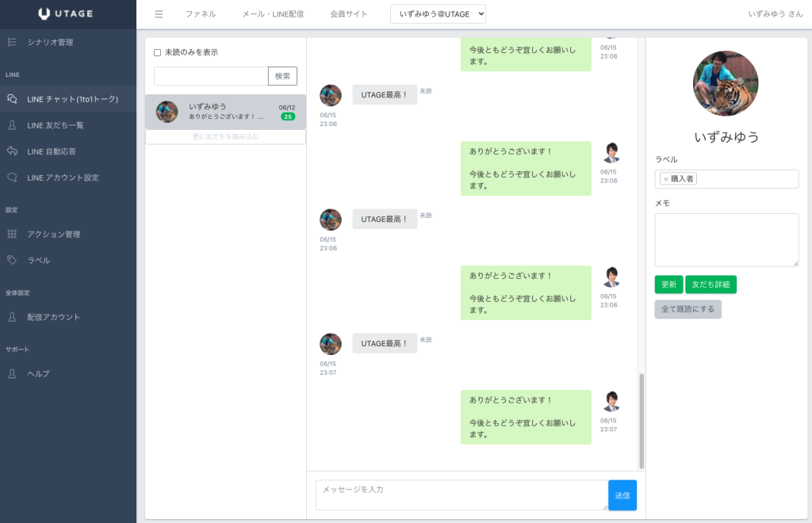Switch to メール・LINE配信 tab
812x523 pixels.
coord(273,14)
